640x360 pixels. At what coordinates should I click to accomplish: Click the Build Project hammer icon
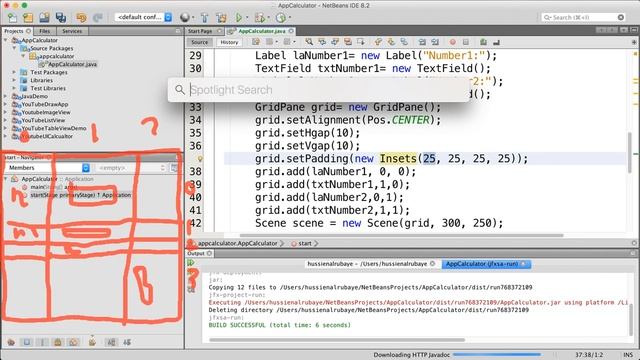pyautogui.click(x=204, y=18)
